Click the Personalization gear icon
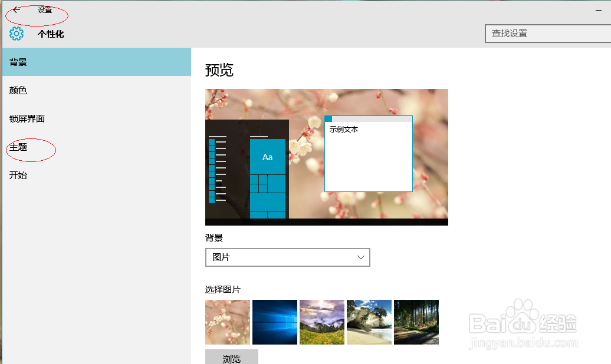This screenshot has height=364, width=611. click(x=17, y=34)
